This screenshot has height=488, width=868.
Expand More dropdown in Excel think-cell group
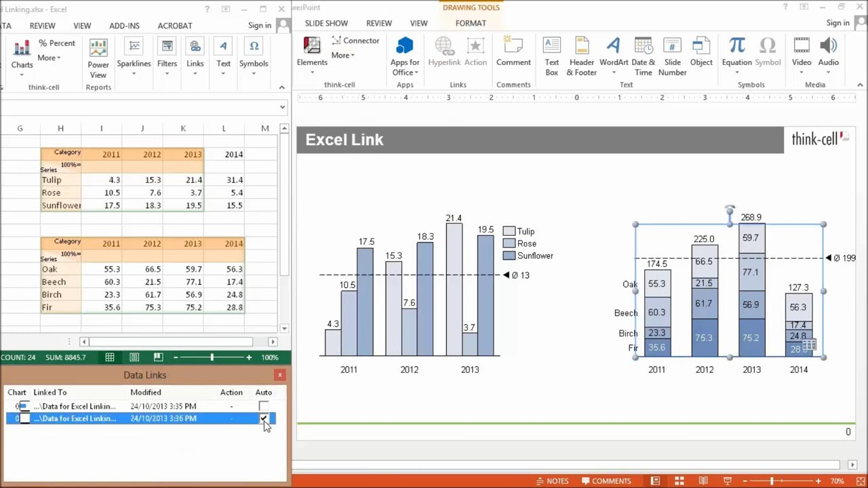[49, 58]
